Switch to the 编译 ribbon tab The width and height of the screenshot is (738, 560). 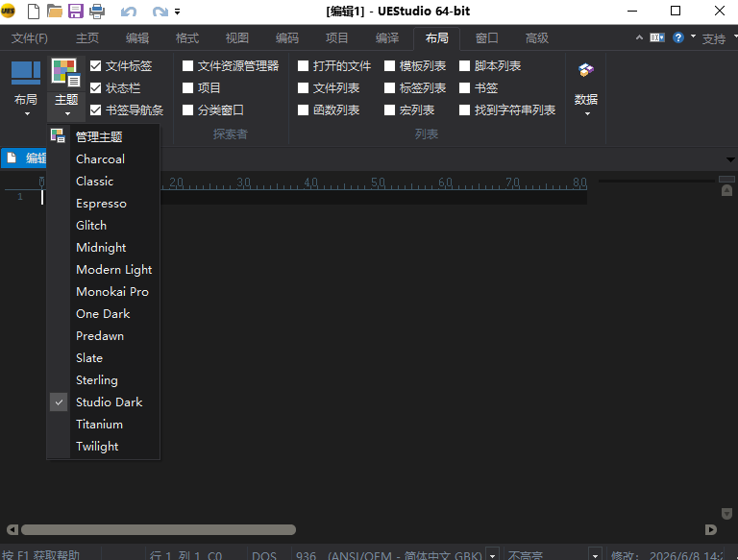(387, 38)
